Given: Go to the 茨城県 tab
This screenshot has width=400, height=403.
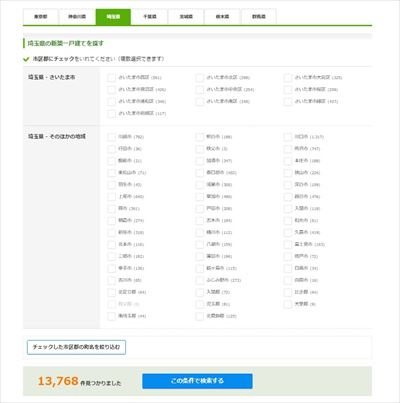Looking at the screenshot, I should coord(186,17).
